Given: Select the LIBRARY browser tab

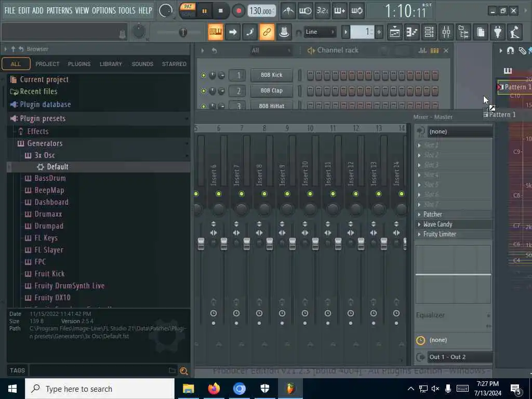Looking at the screenshot, I should [x=111, y=64].
